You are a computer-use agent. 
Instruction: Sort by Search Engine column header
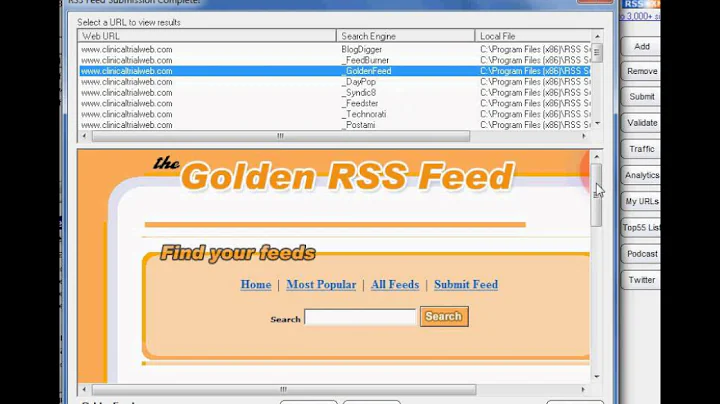tap(405, 36)
